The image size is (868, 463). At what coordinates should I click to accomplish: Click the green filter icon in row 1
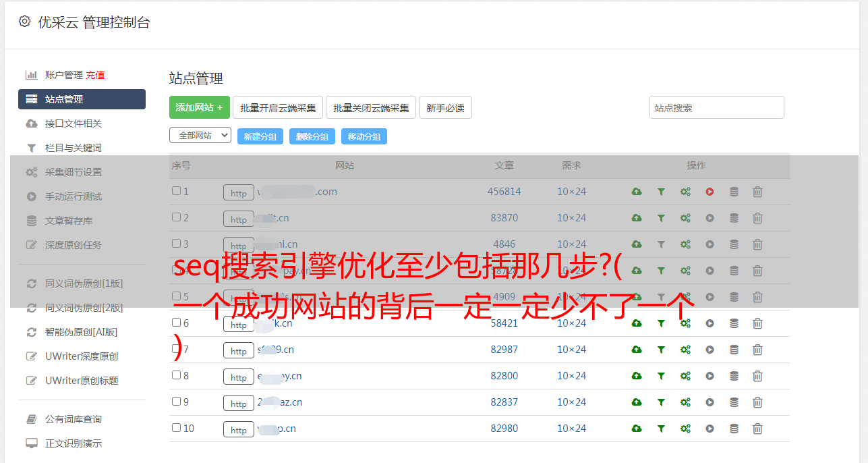click(661, 192)
